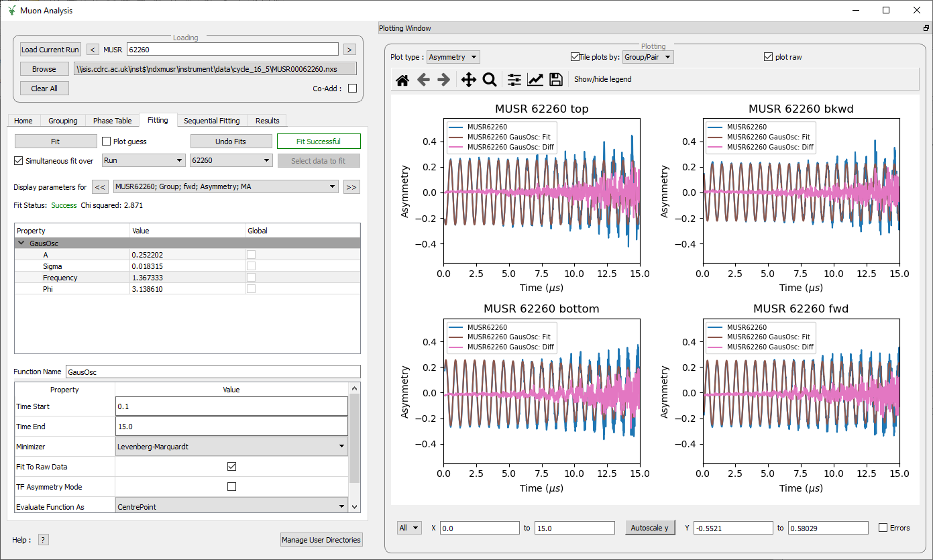
Task: Open the subplot configuration sliders icon
Action: coord(514,80)
